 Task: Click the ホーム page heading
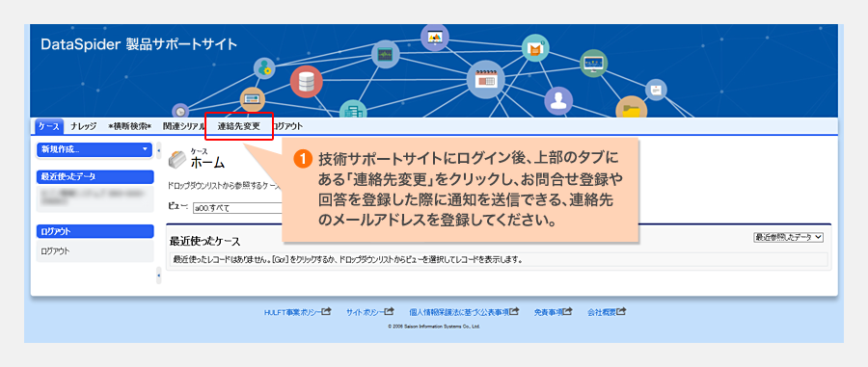coord(207,163)
